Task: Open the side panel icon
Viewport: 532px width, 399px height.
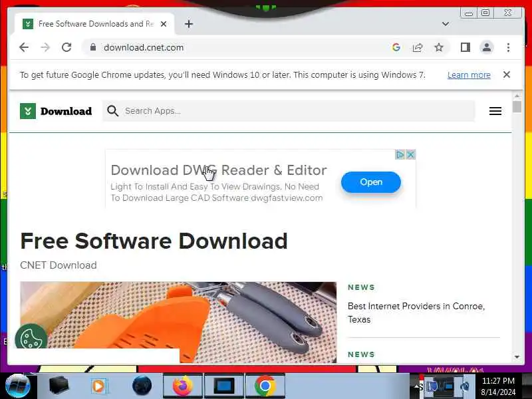Action: click(x=465, y=47)
